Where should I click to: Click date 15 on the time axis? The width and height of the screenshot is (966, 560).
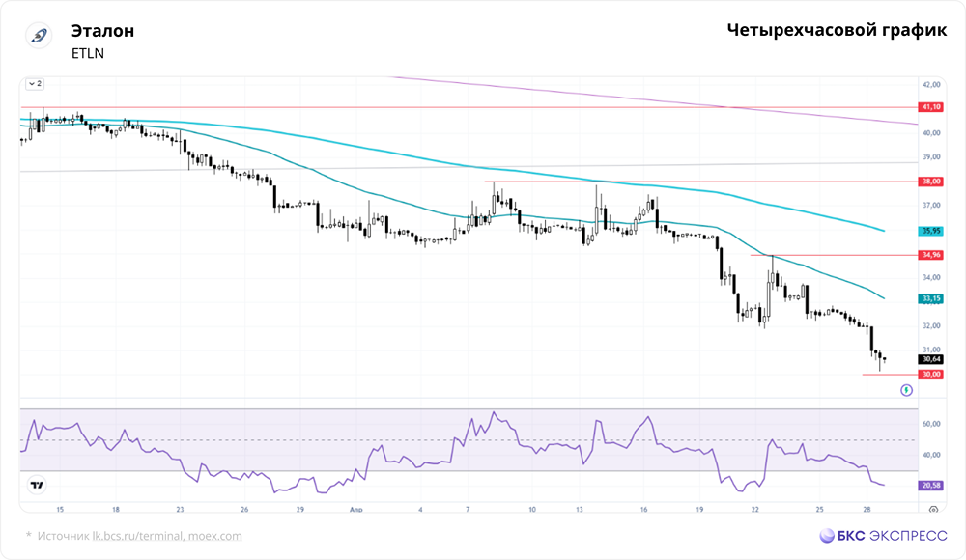60,510
